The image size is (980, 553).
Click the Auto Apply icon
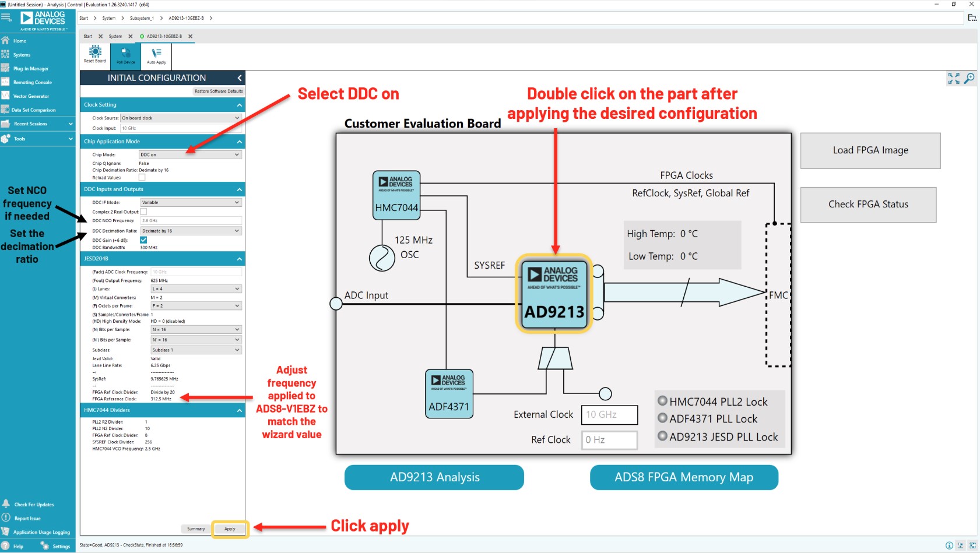(156, 55)
